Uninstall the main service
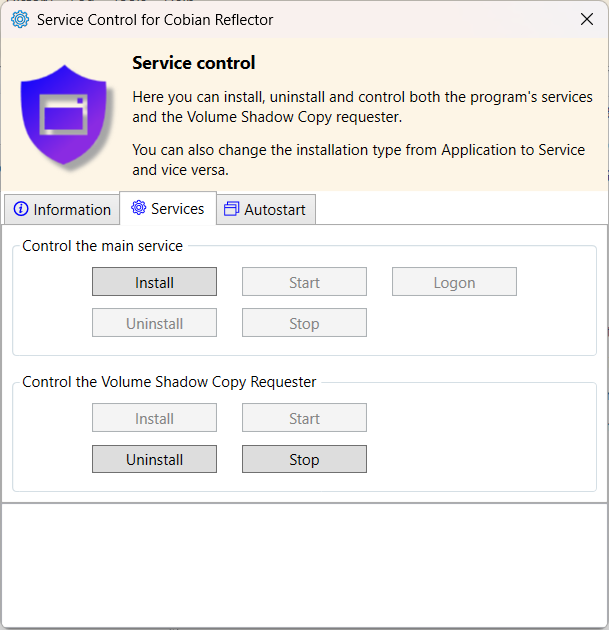This screenshot has width=609, height=630. pos(154,323)
